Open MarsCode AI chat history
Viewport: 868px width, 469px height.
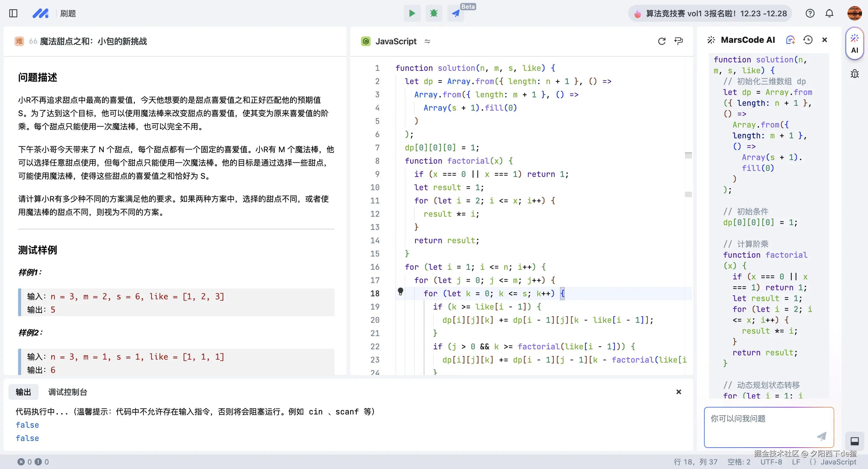tap(808, 39)
